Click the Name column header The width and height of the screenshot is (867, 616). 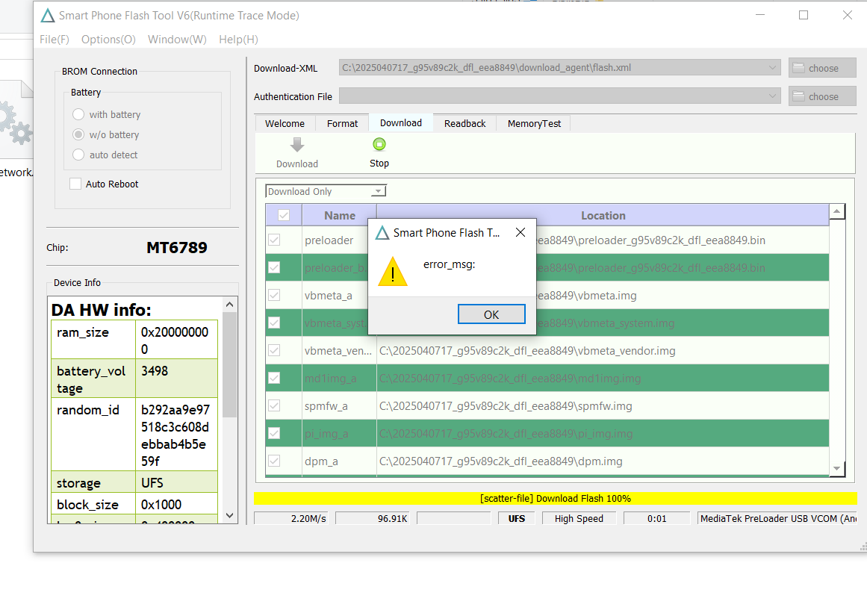coord(340,215)
